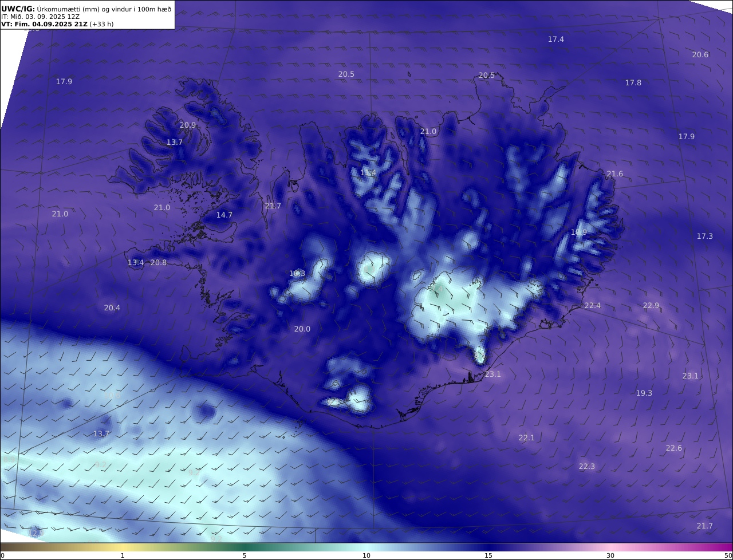Click the color scale tick label 50

728,555
